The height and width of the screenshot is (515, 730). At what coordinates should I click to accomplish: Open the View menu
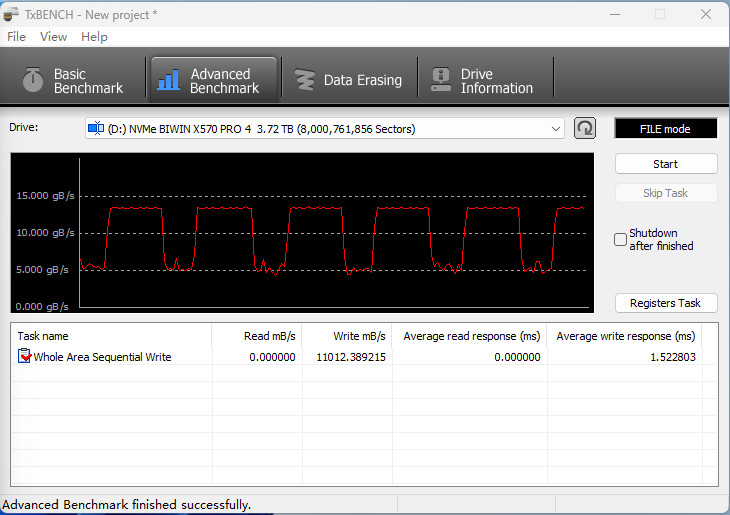[x=53, y=37]
